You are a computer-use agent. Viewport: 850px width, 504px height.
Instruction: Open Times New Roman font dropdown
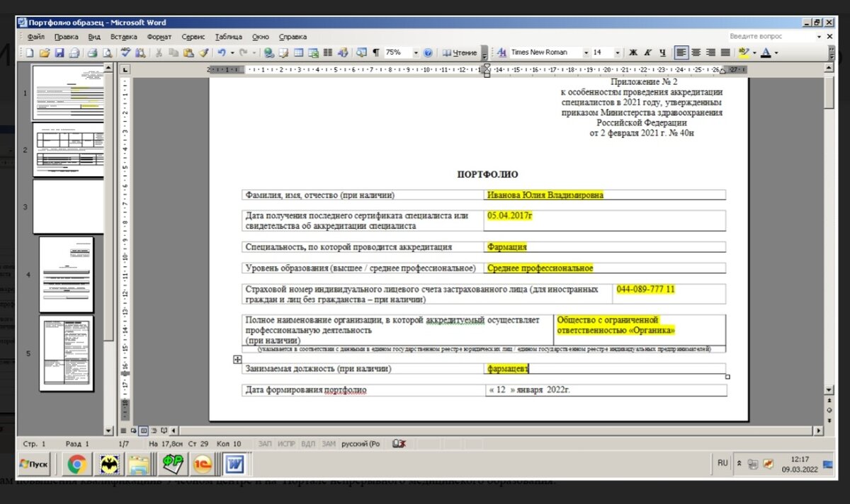coord(586,52)
